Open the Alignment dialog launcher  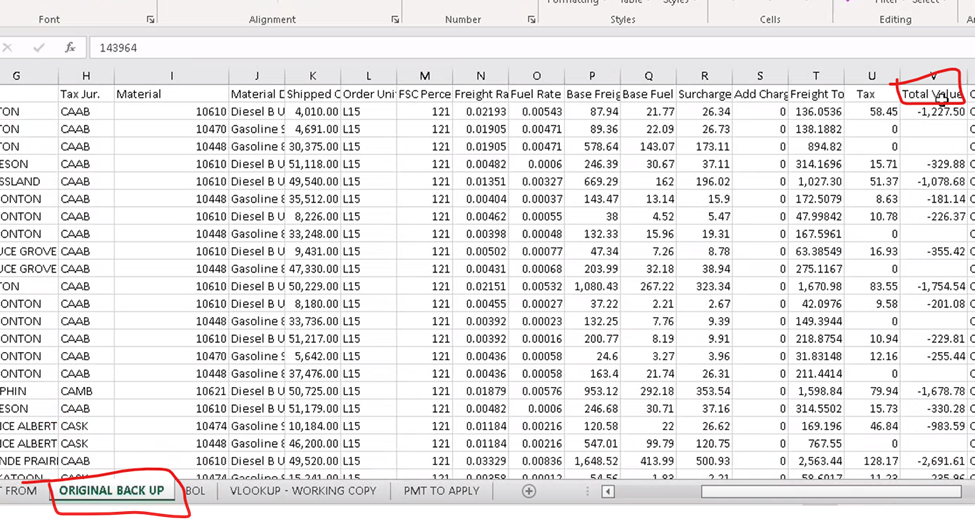point(395,20)
